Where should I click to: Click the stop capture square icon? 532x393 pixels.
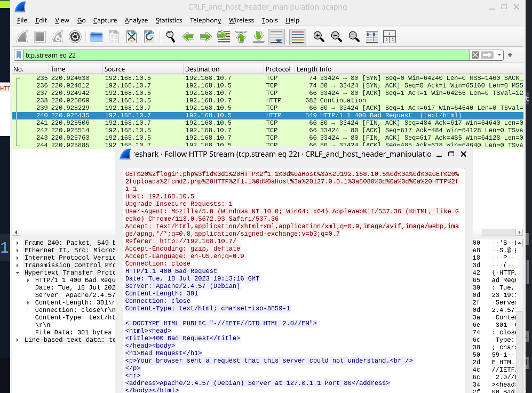point(40,37)
